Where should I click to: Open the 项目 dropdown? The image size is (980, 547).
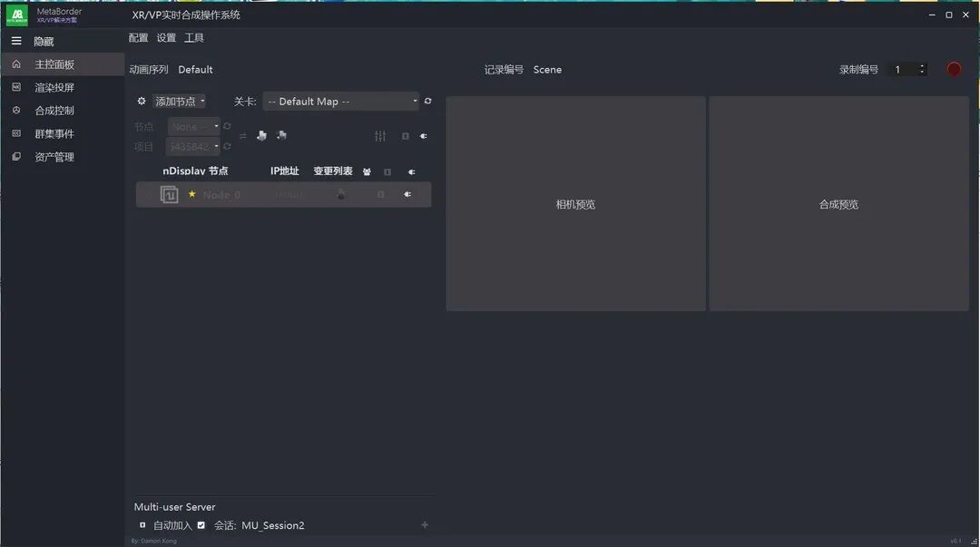coord(192,147)
